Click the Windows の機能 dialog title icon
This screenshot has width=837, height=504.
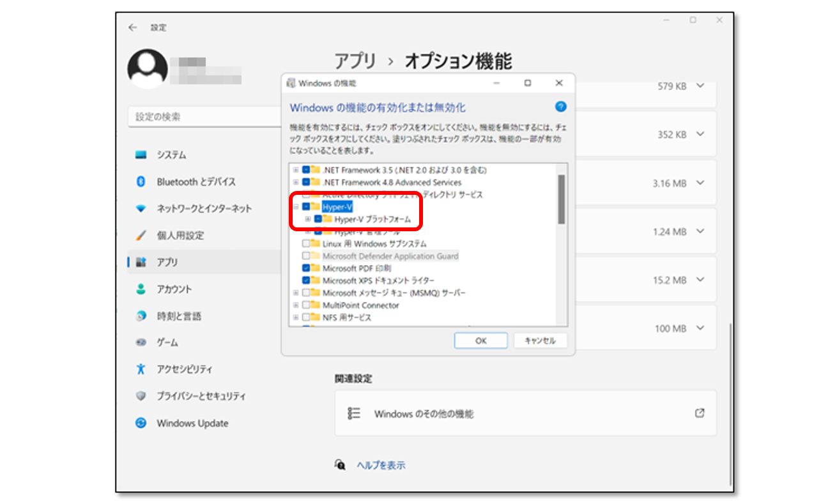[x=291, y=83]
